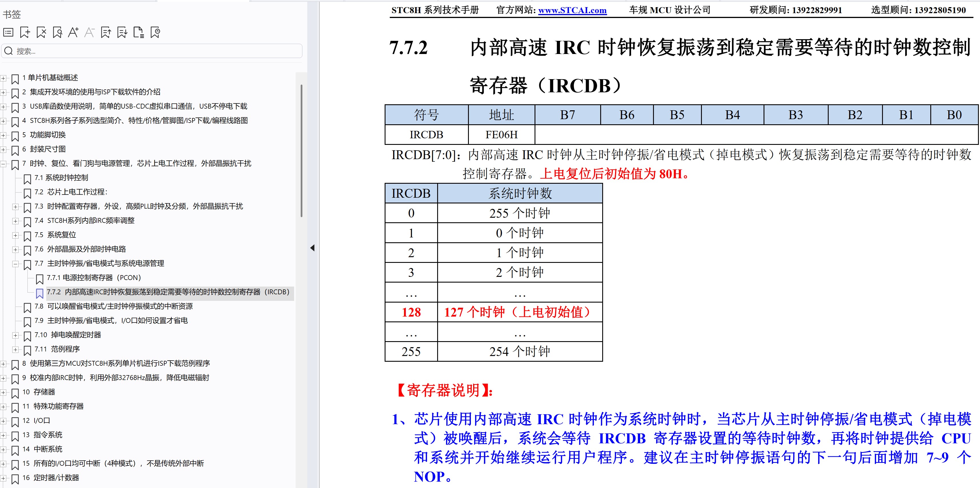Expand chapter 2 集成开发环境 bookmark

[x=3, y=93]
